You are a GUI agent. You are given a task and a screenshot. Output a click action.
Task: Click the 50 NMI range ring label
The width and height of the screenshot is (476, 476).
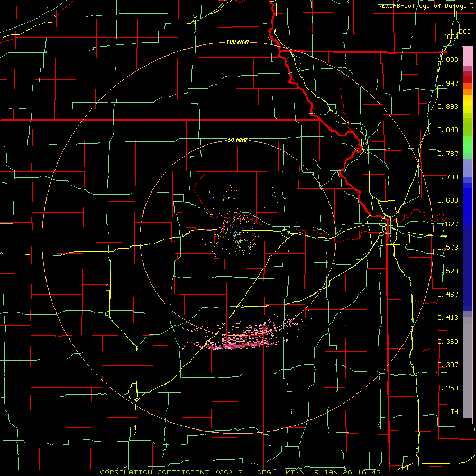pos(237,140)
